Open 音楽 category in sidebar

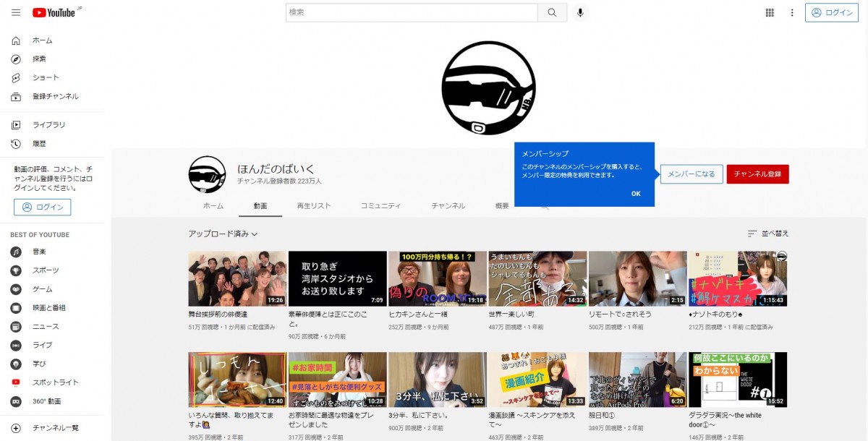tap(52, 252)
